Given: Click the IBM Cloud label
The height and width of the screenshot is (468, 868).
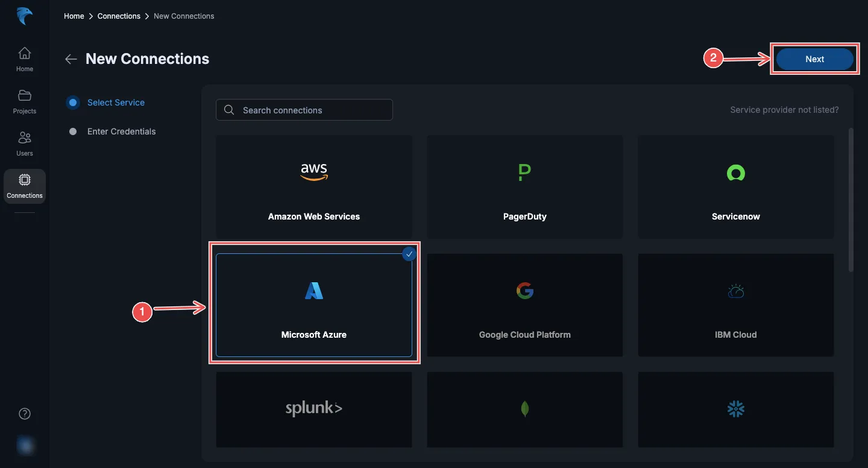Looking at the screenshot, I should 736,335.
